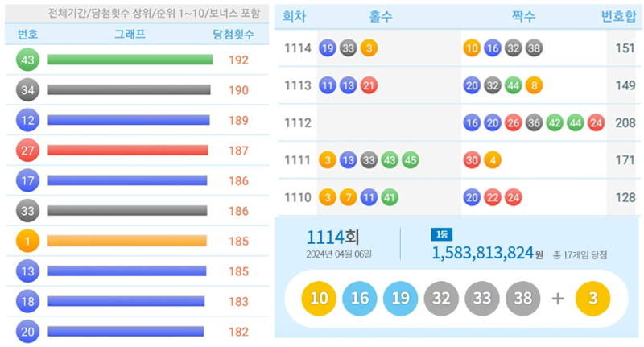Click green ball 45 in round 1111 row
Image resolution: width=644 pixels, height=347 pixels.
click(411, 160)
